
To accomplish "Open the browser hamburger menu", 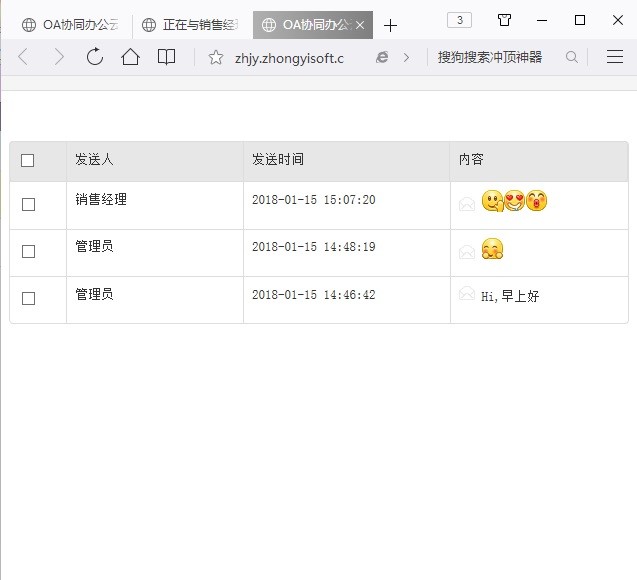I will [x=615, y=57].
